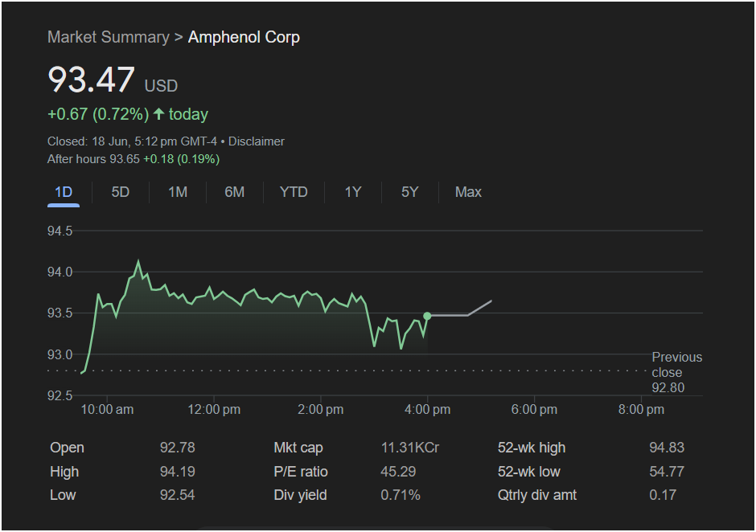Click the High value 94.19
Image resolution: width=756 pixels, height=532 pixels.
pos(177,471)
